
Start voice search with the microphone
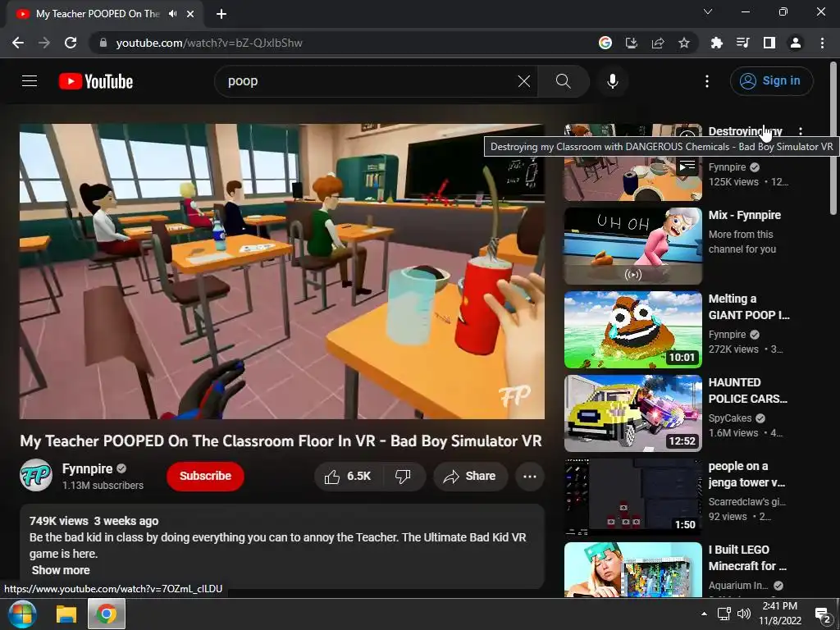612,81
